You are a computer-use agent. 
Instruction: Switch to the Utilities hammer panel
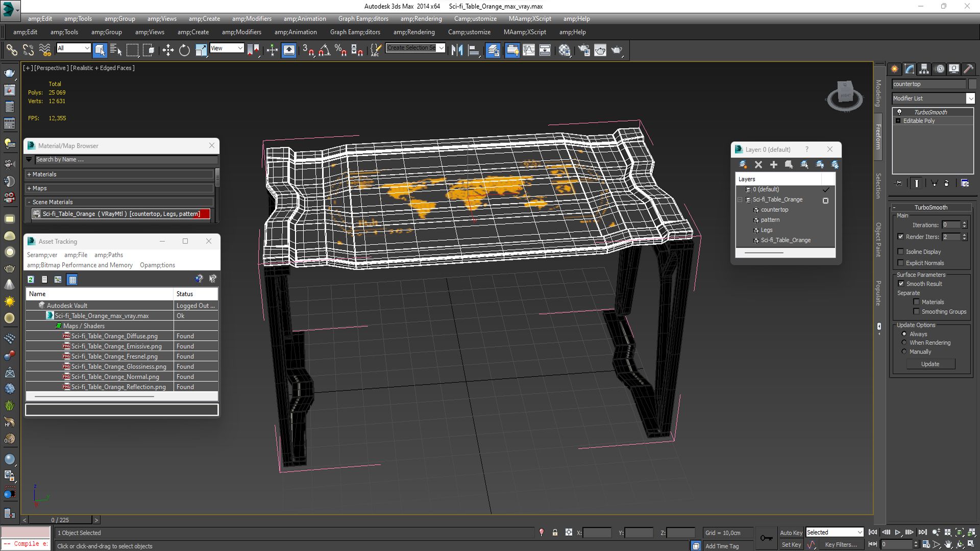(968, 69)
